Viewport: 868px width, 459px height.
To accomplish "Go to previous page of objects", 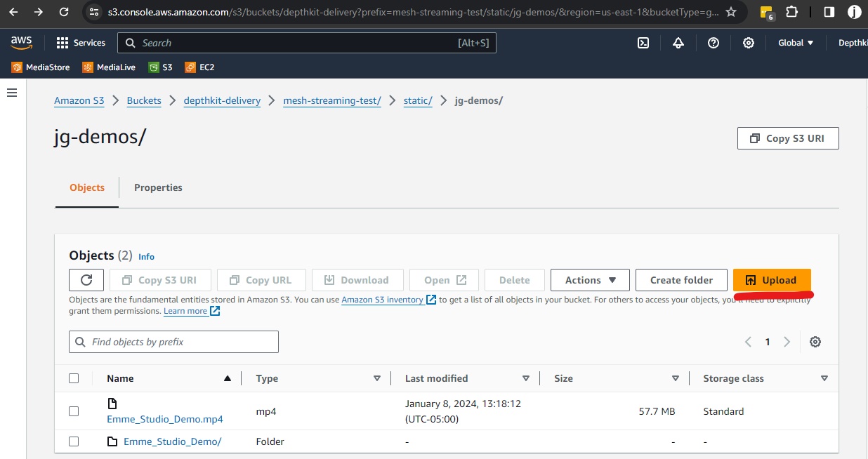I will [x=748, y=342].
